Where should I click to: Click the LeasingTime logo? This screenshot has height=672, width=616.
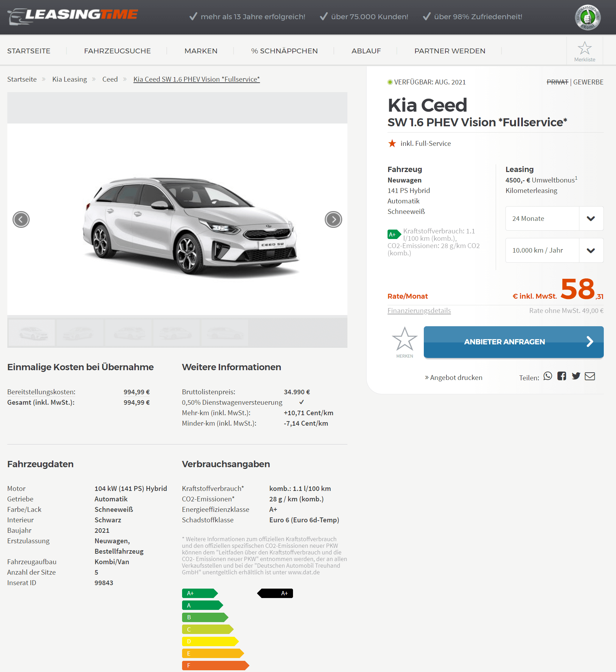point(73,16)
